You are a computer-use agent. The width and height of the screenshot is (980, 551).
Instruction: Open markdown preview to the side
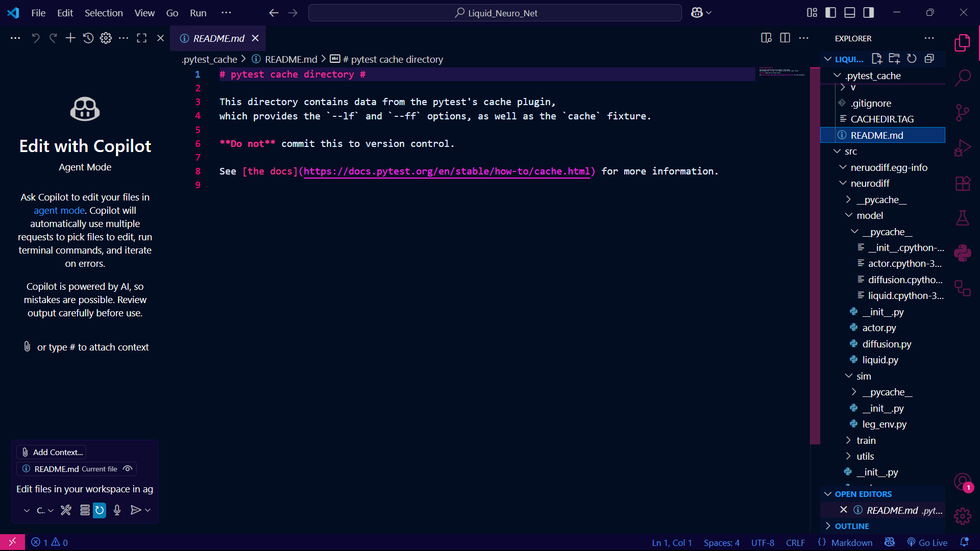(x=766, y=38)
